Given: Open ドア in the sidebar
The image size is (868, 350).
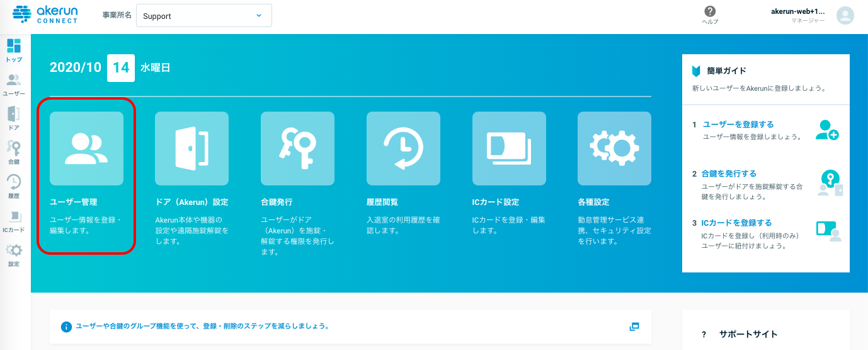Looking at the screenshot, I should (x=14, y=119).
